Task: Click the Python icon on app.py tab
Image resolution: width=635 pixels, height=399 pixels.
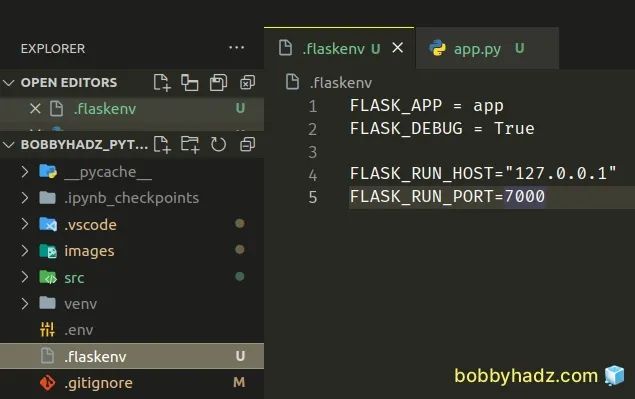Action: pyautogui.click(x=437, y=48)
